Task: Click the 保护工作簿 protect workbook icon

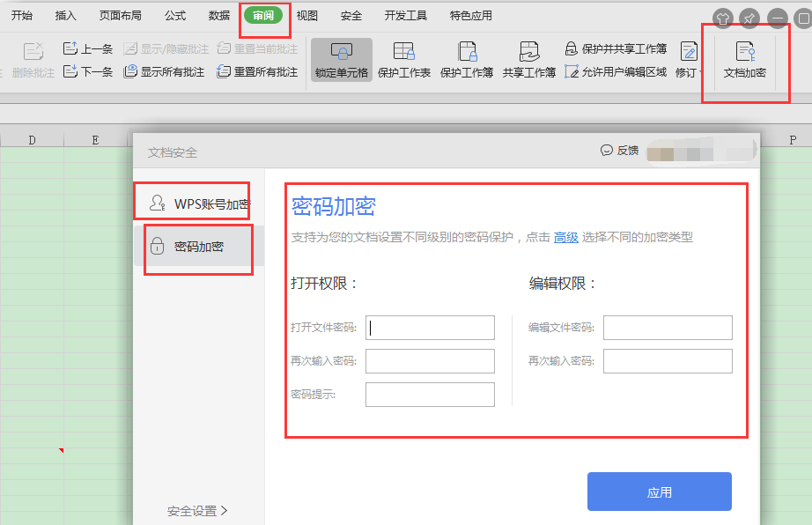Action: (467, 60)
